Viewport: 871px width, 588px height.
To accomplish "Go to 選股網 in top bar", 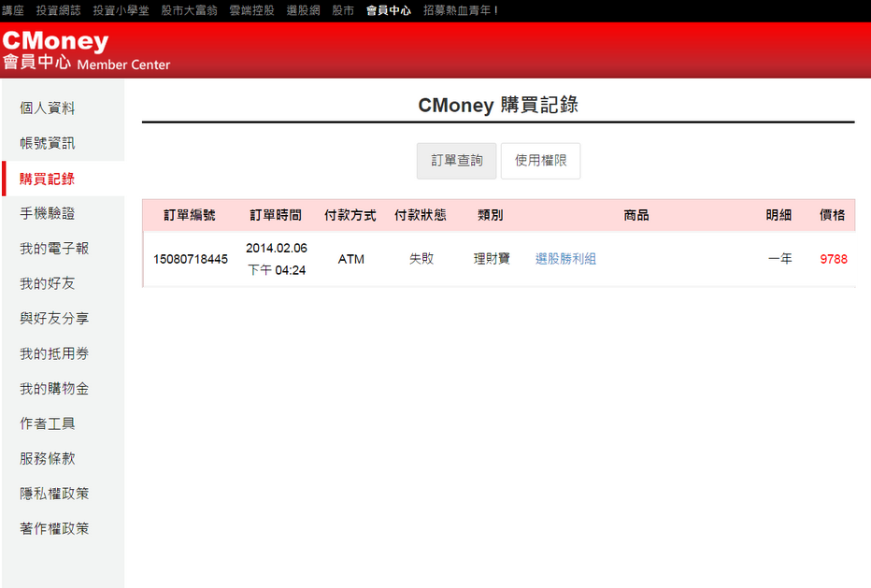I will tap(304, 10).
